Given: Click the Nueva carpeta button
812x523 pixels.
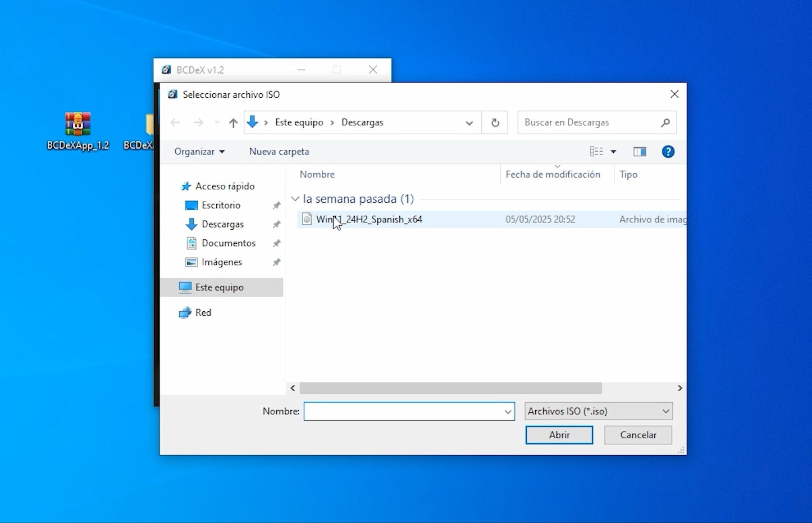Looking at the screenshot, I should click(279, 152).
